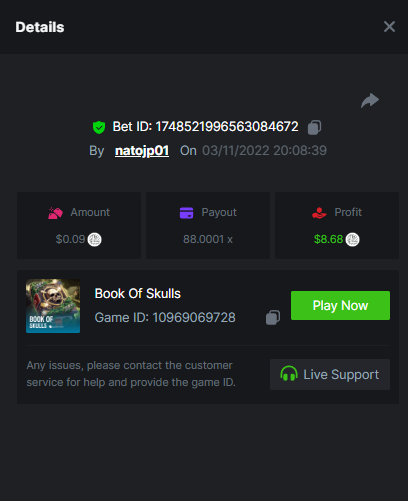
Task: Click the pink Amount icon
Action: [x=55, y=213]
